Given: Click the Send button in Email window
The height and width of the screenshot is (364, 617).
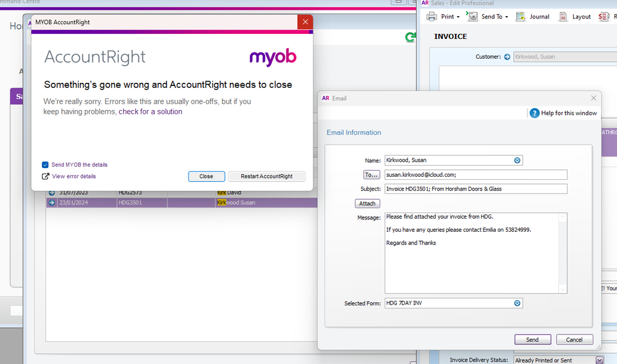Looking at the screenshot, I should 532,339.
